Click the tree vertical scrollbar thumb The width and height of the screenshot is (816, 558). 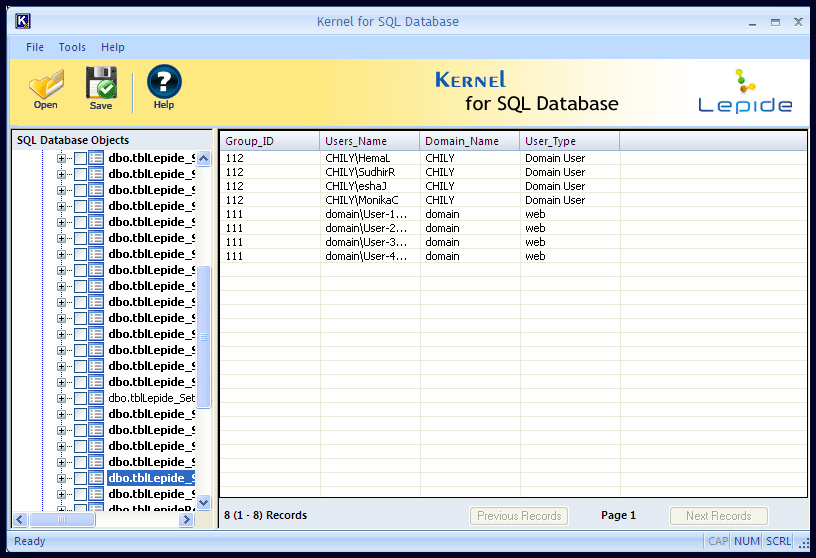coord(203,337)
